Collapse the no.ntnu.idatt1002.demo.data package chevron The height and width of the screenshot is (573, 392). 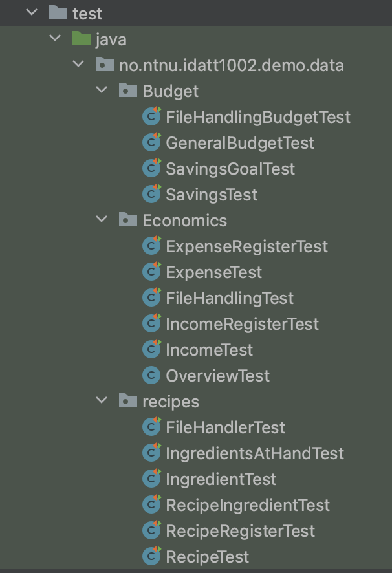pyautogui.click(x=78, y=64)
